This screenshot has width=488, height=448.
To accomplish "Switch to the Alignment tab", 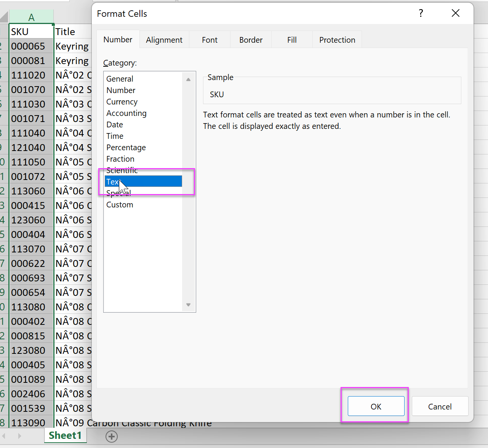I will point(164,40).
